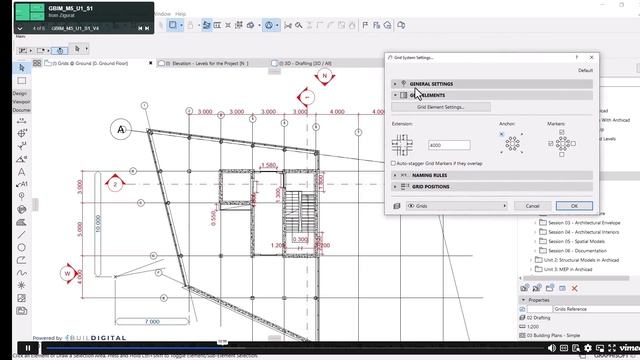Toggle the right Markers checkbox

[x=573, y=144]
